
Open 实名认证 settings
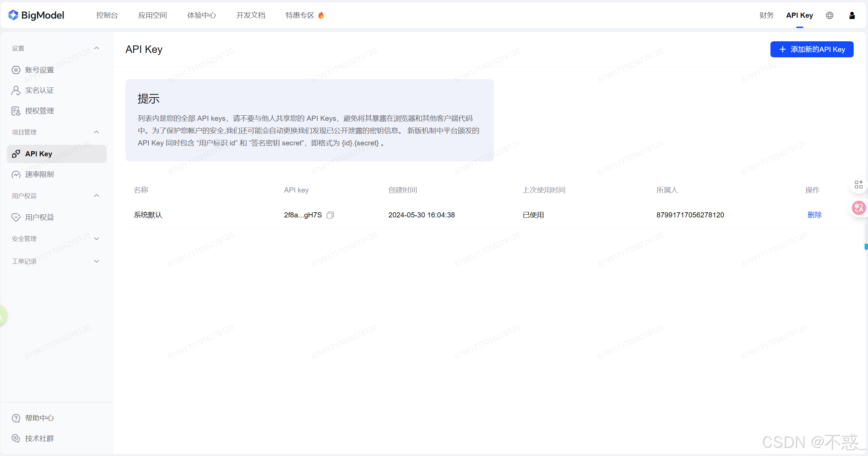39,90
